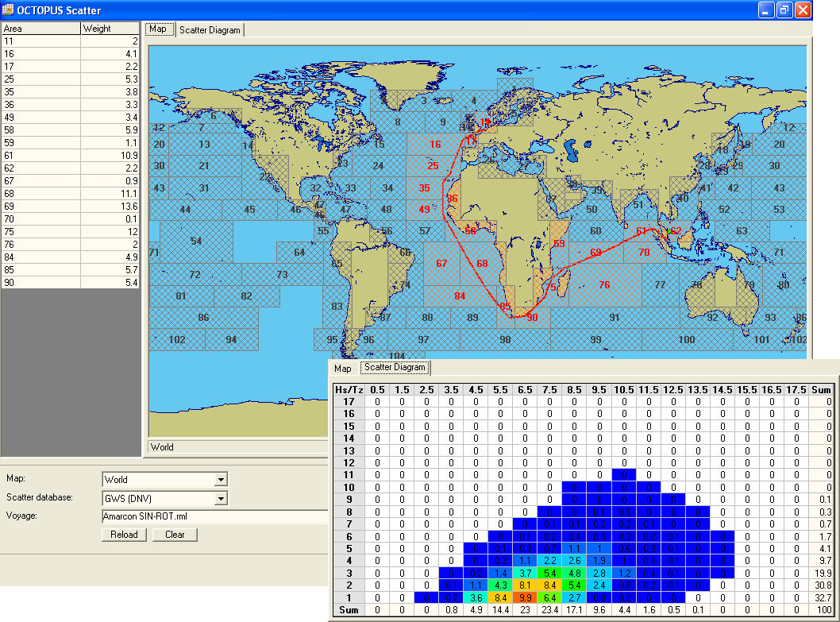Expand the Scatter database GWS (DNV) dropdown
This screenshot has width=840, height=622.
click(x=222, y=499)
